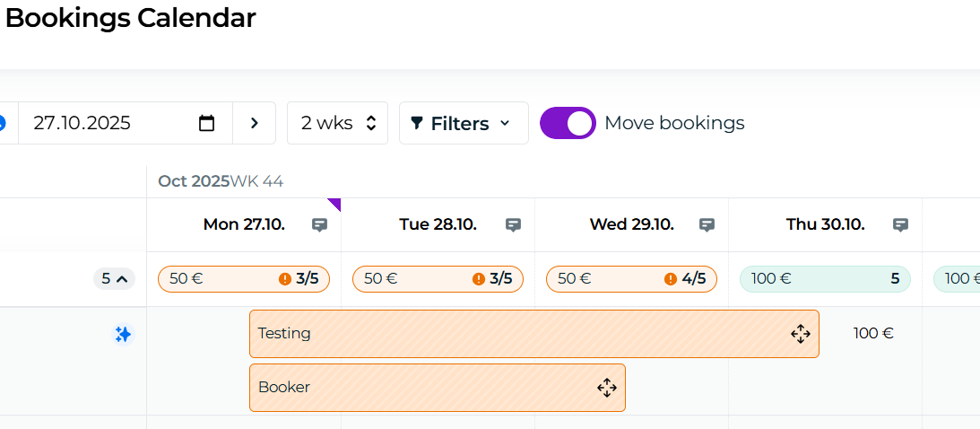Viewport: 980px width, 429px height.
Task: Open the comment icon for Thu 30.10.
Action: pyautogui.click(x=900, y=225)
